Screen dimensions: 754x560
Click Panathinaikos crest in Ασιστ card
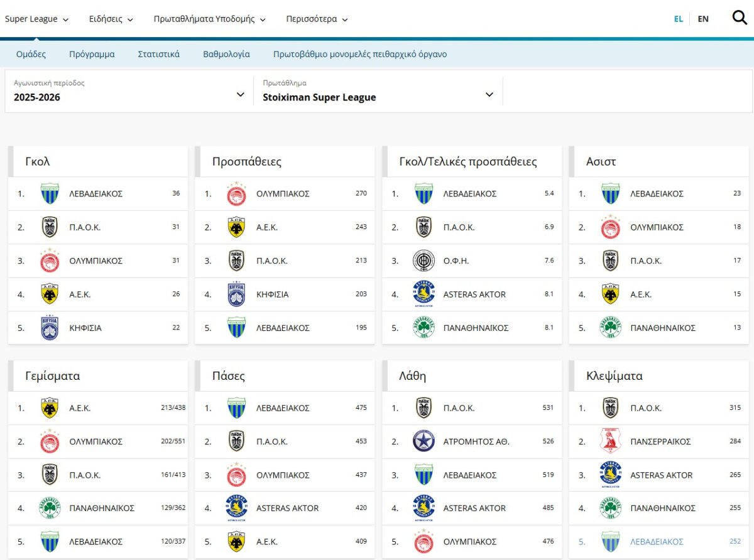point(610,328)
